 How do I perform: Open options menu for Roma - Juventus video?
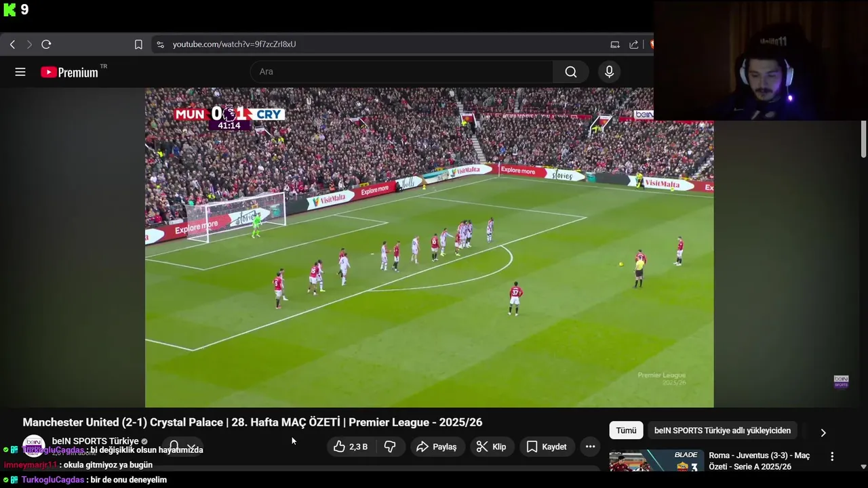coord(832,457)
